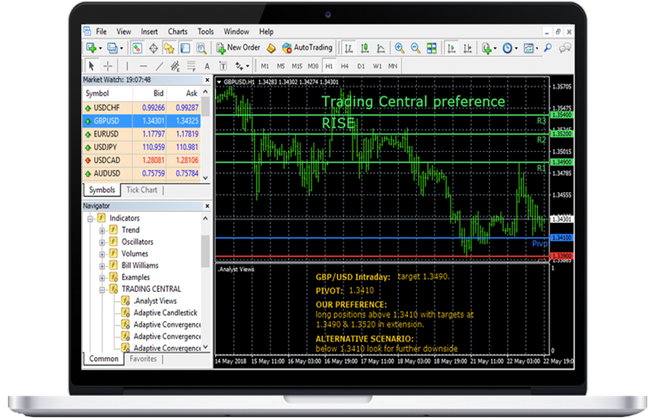Image resolution: width=650 pixels, height=418 pixels.
Task: Switch timeframe to D1
Action: pos(361,66)
